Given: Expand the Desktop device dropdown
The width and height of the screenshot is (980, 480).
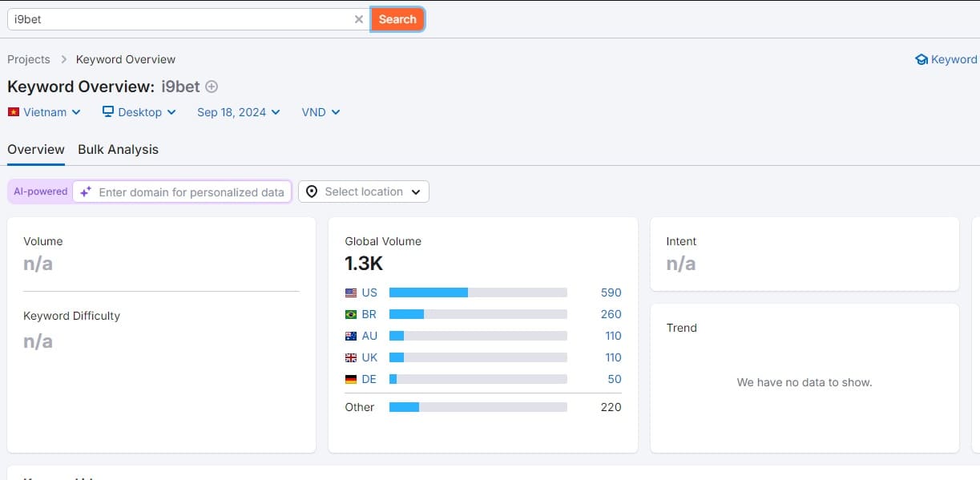Looking at the screenshot, I should pos(139,112).
